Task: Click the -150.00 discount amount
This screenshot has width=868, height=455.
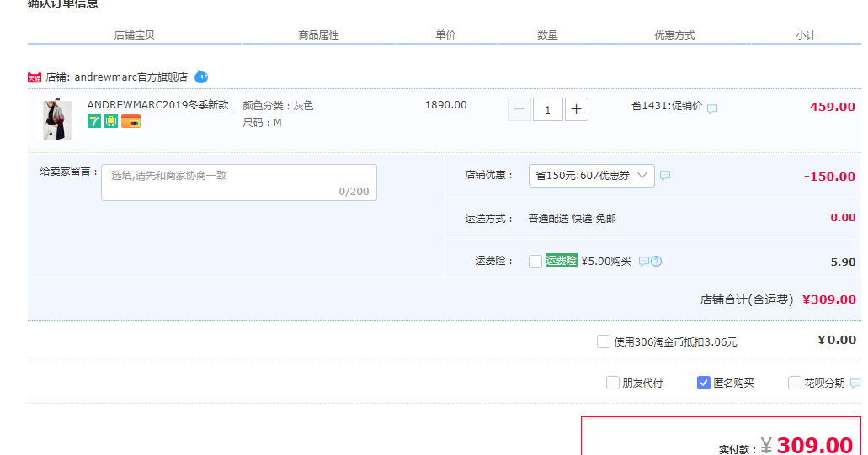Action: (830, 177)
